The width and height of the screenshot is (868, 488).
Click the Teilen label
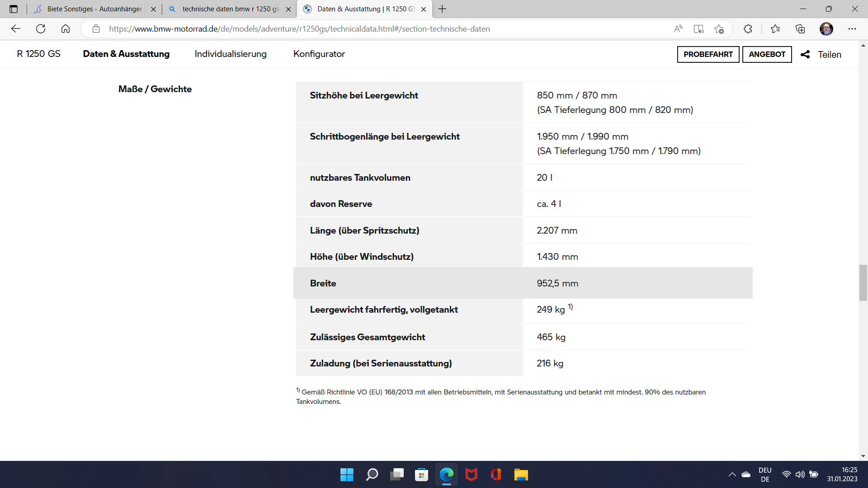[830, 55]
